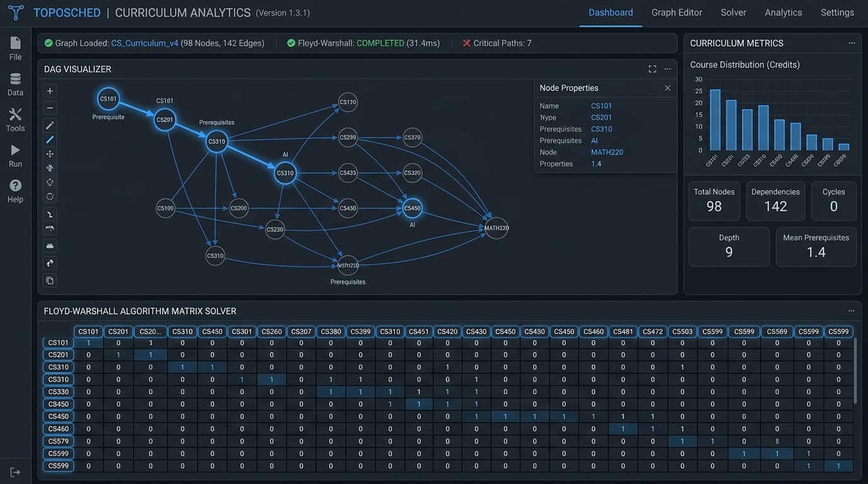Switch to the Graph Editor tab
868x484 pixels.
coord(677,13)
